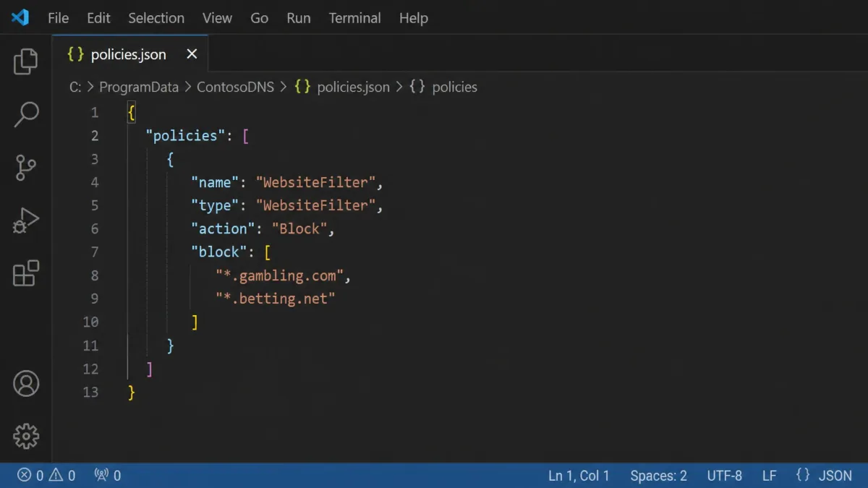Click the ContosoDNS breadcrumb segment
This screenshot has height=488, width=868.
[x=236, y=87]
